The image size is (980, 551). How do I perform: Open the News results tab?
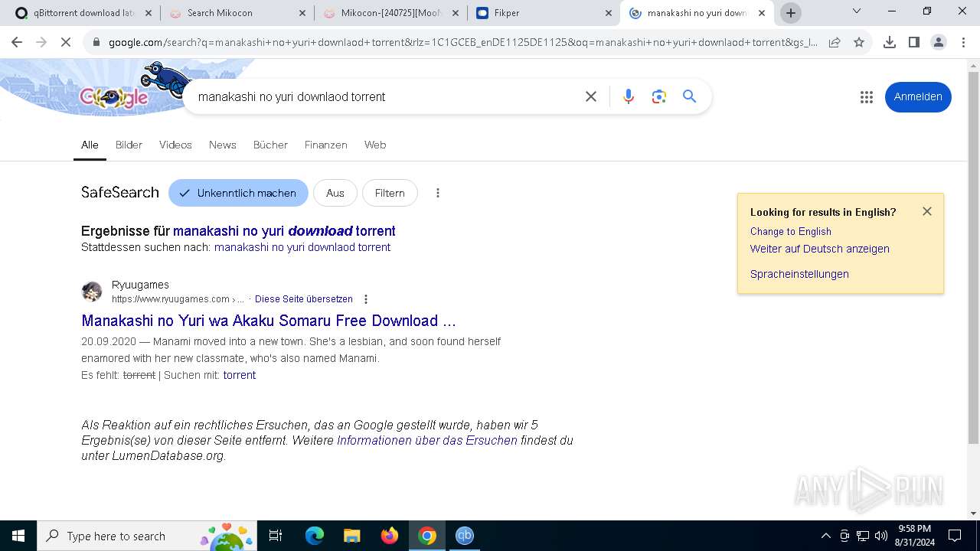[x=223, y=145]
